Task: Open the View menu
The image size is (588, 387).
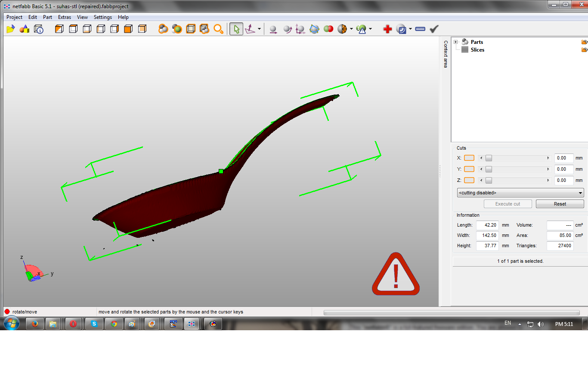Action: coord(82,17)
